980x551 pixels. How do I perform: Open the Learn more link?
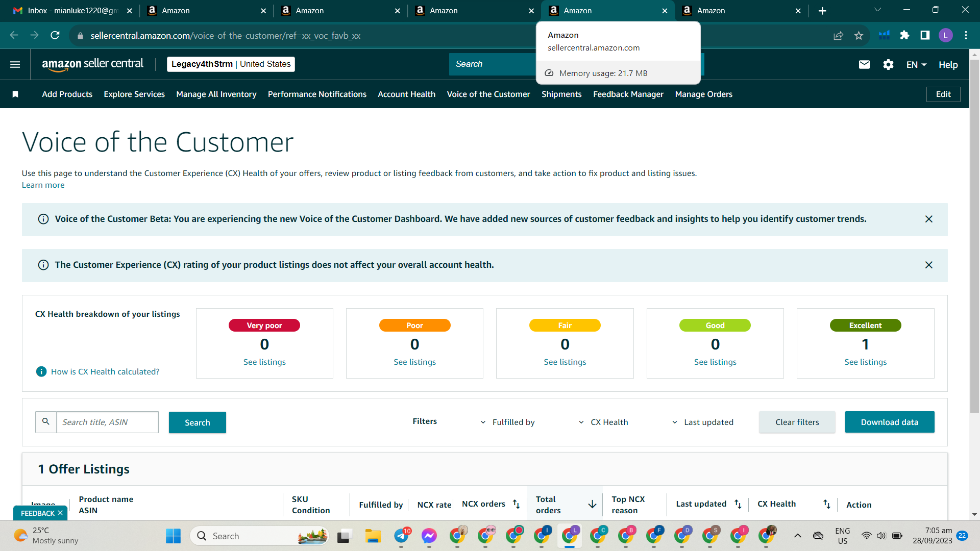(x=43, y=185)
